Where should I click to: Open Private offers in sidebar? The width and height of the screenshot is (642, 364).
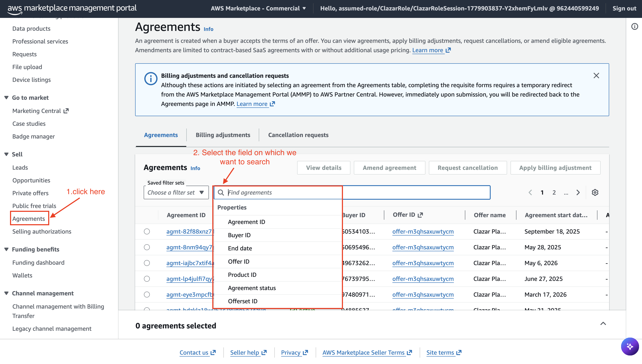[x=30, y=193]
